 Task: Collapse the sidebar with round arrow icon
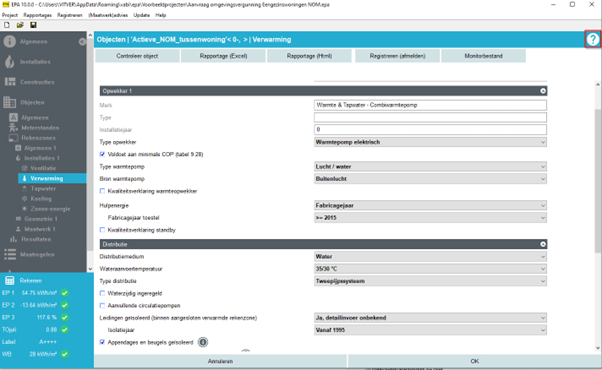coord(82,41)
